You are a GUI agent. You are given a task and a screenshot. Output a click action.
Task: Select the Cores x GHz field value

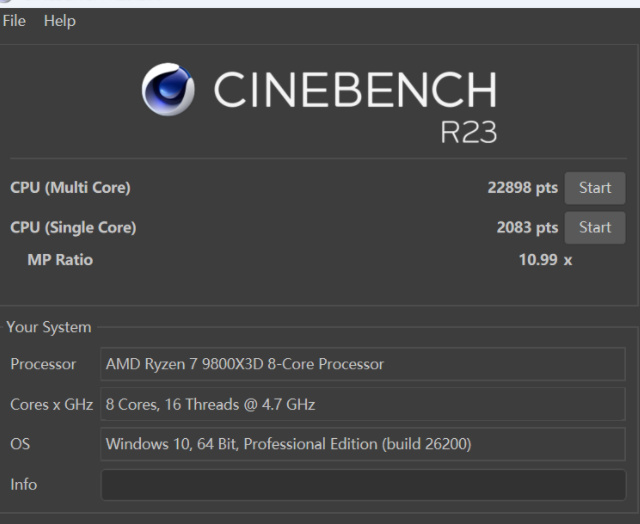tap(363, 404)
